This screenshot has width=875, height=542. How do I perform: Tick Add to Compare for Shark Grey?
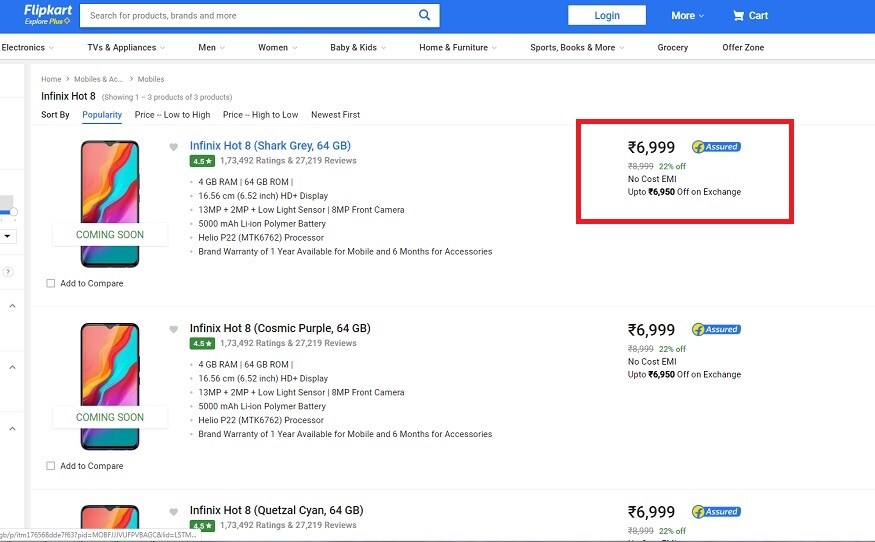click(51, 284)
